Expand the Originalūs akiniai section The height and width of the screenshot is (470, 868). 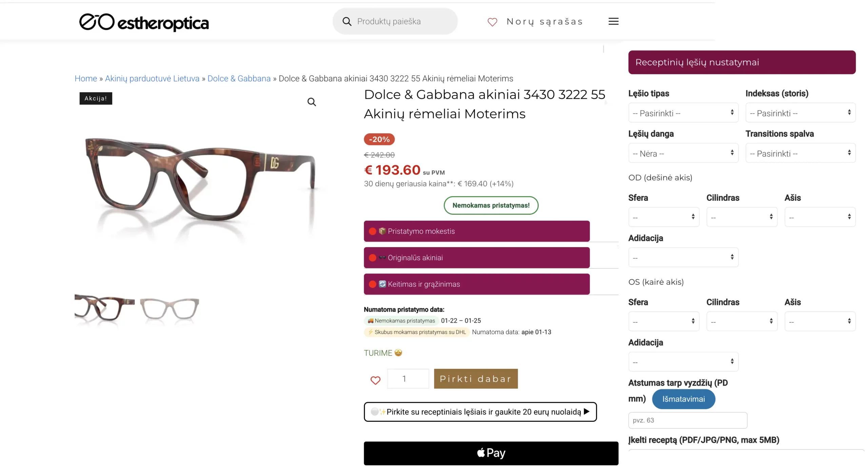476,258
